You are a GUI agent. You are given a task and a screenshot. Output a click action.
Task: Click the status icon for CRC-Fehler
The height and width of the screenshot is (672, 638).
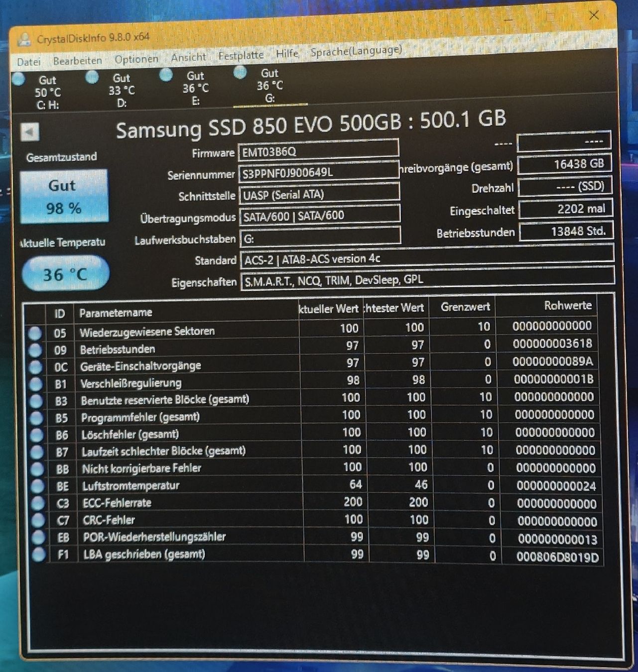(x=38, y=521)
